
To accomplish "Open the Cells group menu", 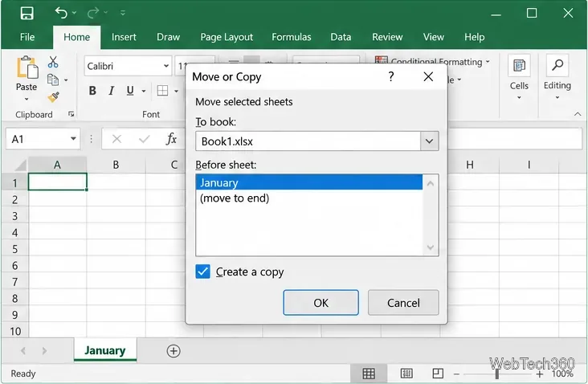I will coord(519,77).
